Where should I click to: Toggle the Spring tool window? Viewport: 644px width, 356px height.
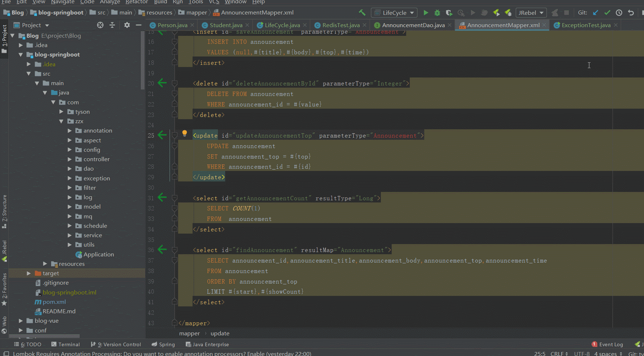coord(163,344)
